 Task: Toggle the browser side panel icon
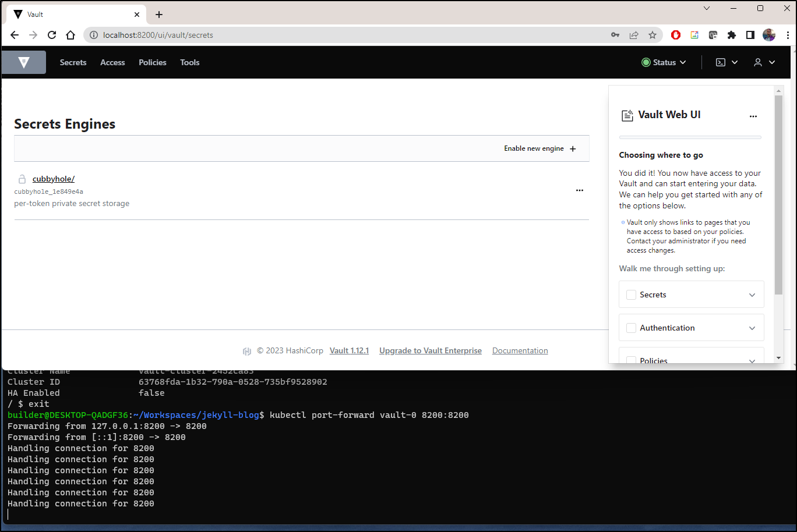[750, 35]
